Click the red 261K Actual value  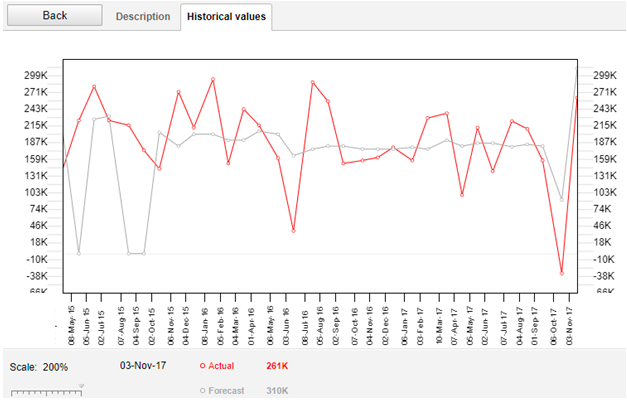(277, 367)
